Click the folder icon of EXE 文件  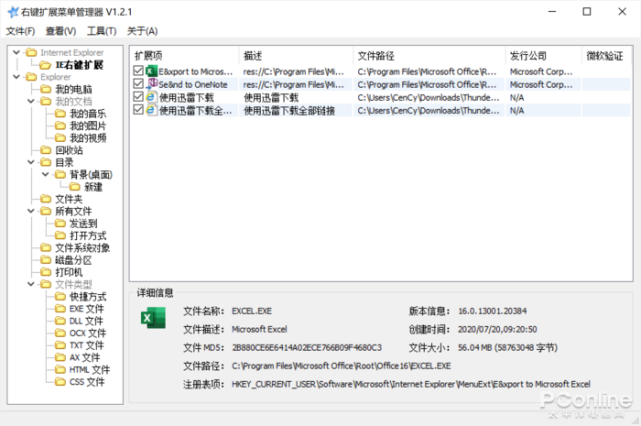(60, 309)
